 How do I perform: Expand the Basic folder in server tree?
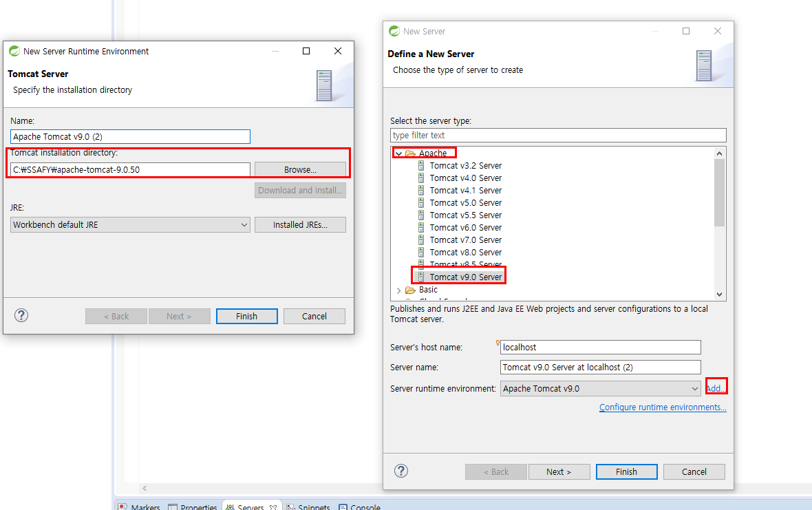click(398, 290)
